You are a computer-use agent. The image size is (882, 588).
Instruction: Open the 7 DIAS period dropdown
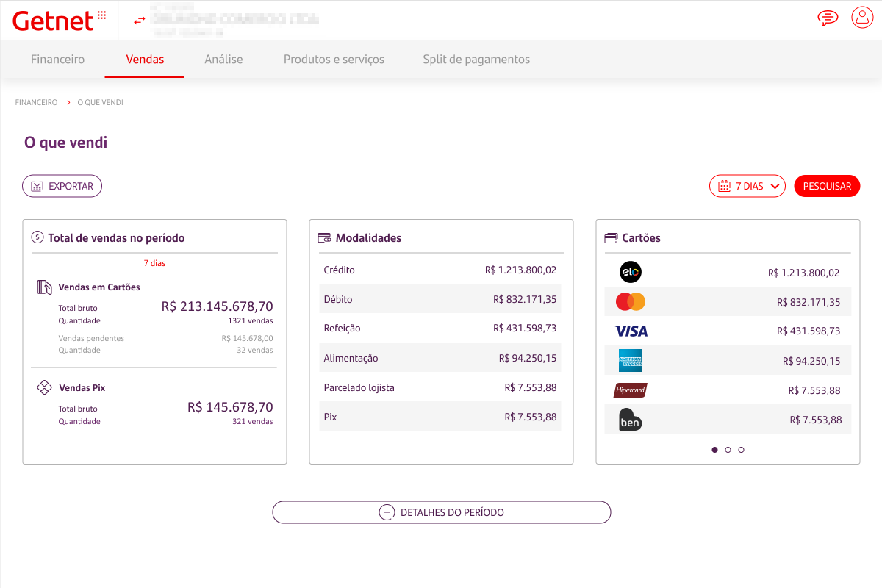coord(747,186)
